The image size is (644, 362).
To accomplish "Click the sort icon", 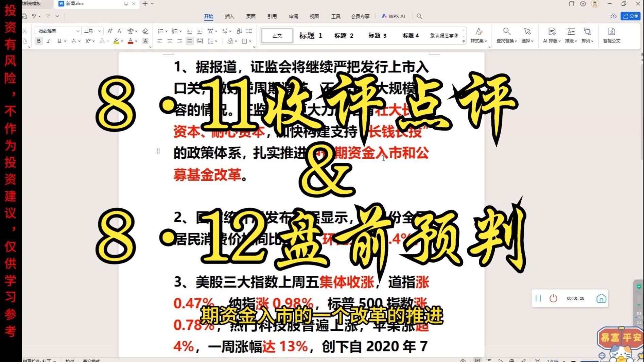I will [240, 31].
